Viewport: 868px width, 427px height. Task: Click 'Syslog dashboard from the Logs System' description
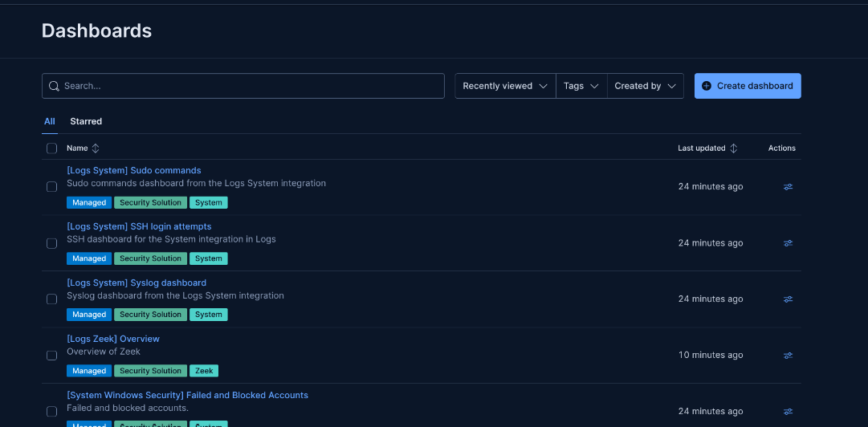(176, 295)
